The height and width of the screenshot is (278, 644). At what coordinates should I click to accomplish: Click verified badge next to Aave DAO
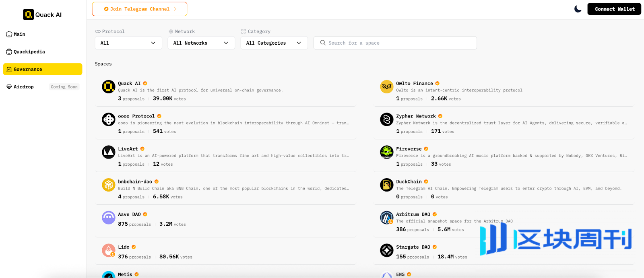pos(145,214)
